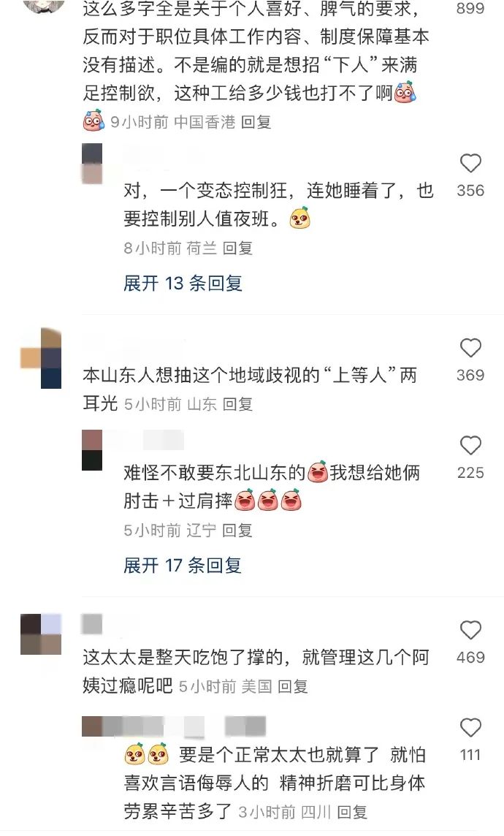Reply to the 荷兰 comment
The width and height of the screenshot is (504, 836).
(x=237, y=248)
